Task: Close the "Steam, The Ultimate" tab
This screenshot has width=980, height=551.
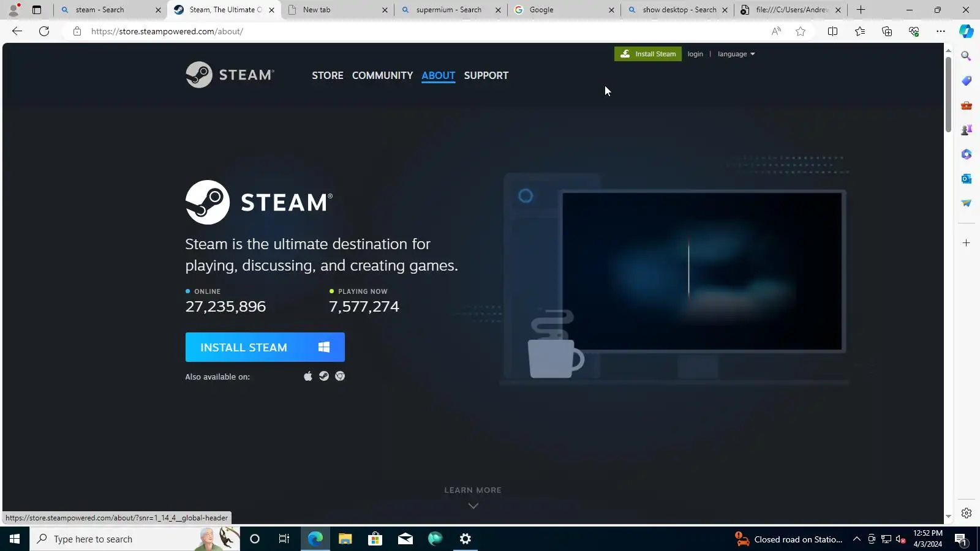Action: pos(271,10)
